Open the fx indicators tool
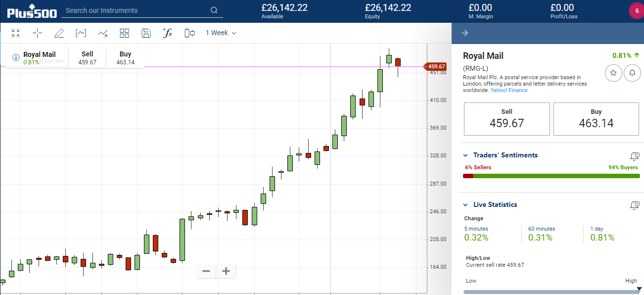Viewport: 644px width, 295px height. tap(167, 33)
